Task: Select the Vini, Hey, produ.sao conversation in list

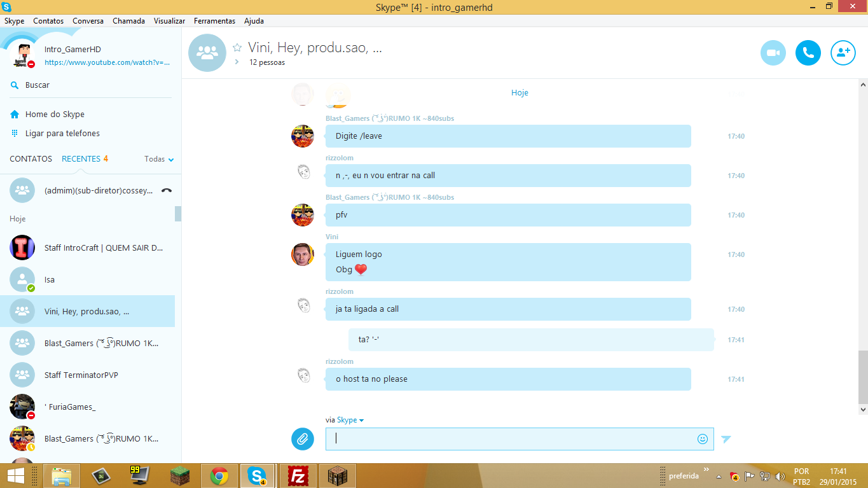Action: (x=87, y=311)
